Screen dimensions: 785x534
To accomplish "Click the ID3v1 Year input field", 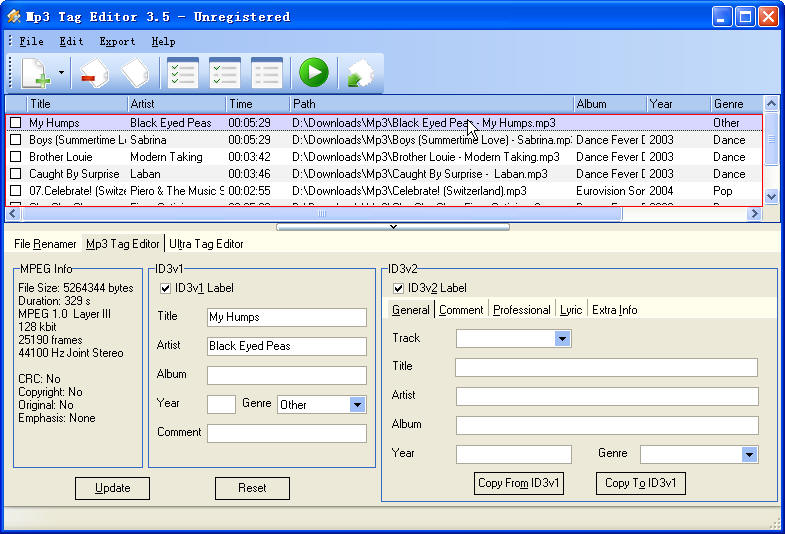I will point(221,404).
